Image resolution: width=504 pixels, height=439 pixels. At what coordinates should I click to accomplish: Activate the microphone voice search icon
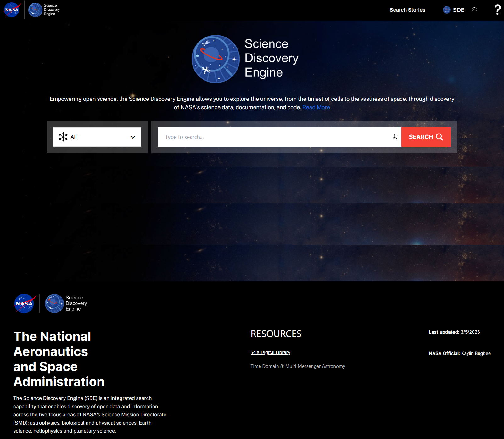[395, 137]
